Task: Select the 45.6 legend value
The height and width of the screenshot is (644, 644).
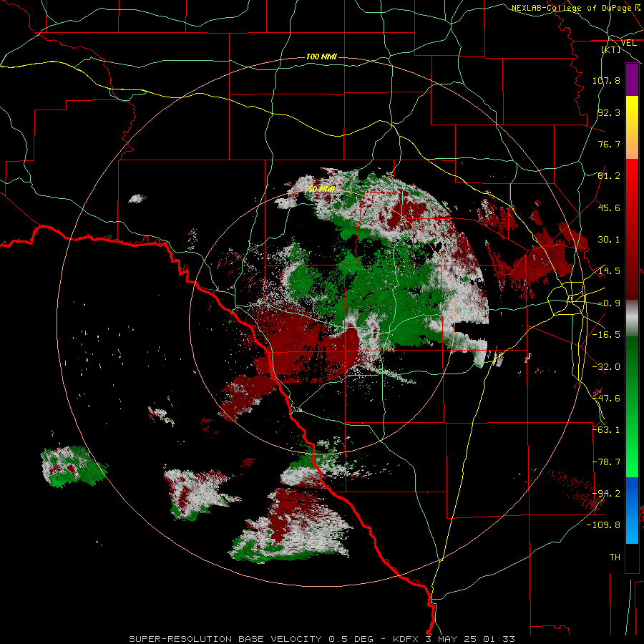Action: 609,208
